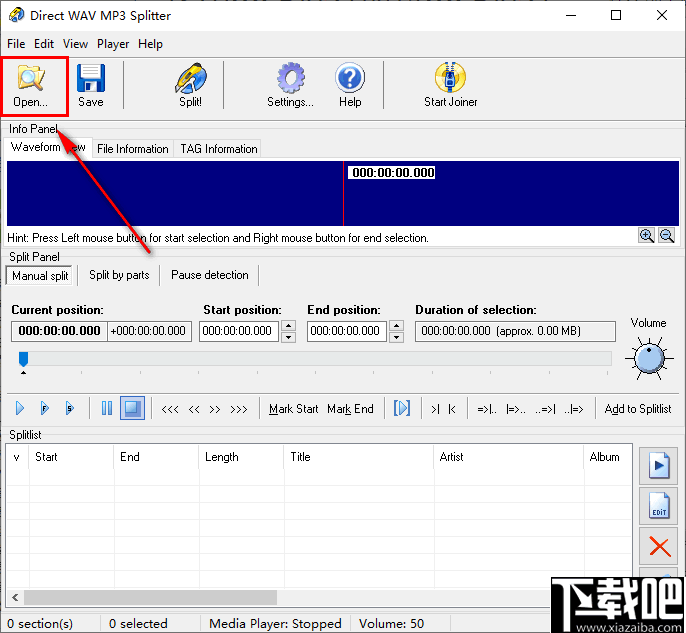Click the playback position slider thumb
The width and height of the screenshot is (686, 633).
pos(24,359)
